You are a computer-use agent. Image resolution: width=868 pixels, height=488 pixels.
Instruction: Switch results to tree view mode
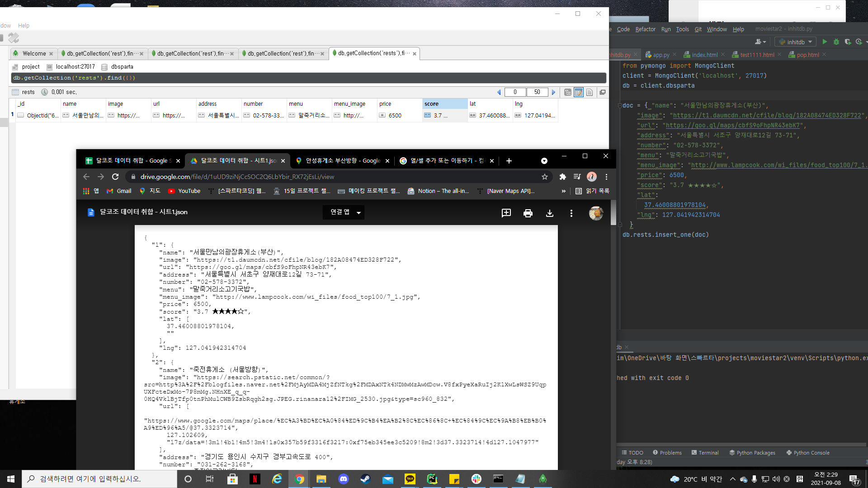[568, 92]
